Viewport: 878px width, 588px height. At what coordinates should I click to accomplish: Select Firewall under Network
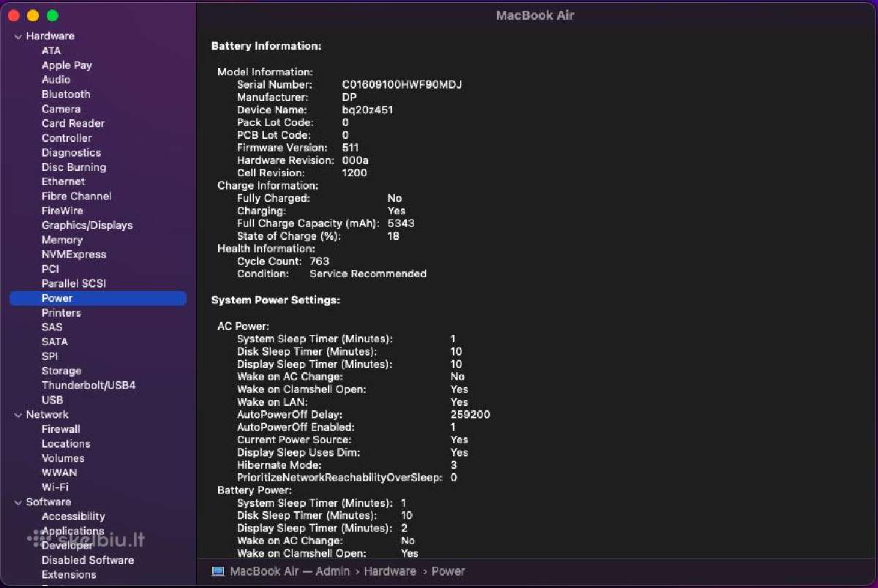pyautogui.click(x=61, y=429)
